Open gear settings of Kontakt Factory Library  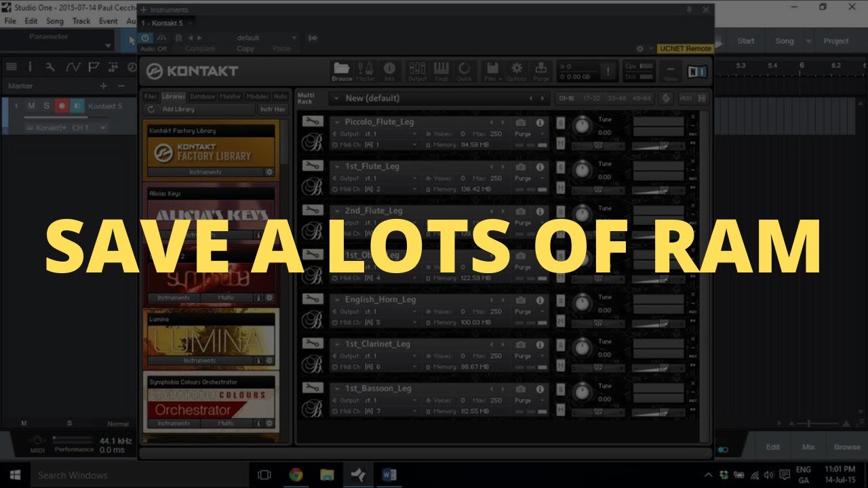coord(269,172)
